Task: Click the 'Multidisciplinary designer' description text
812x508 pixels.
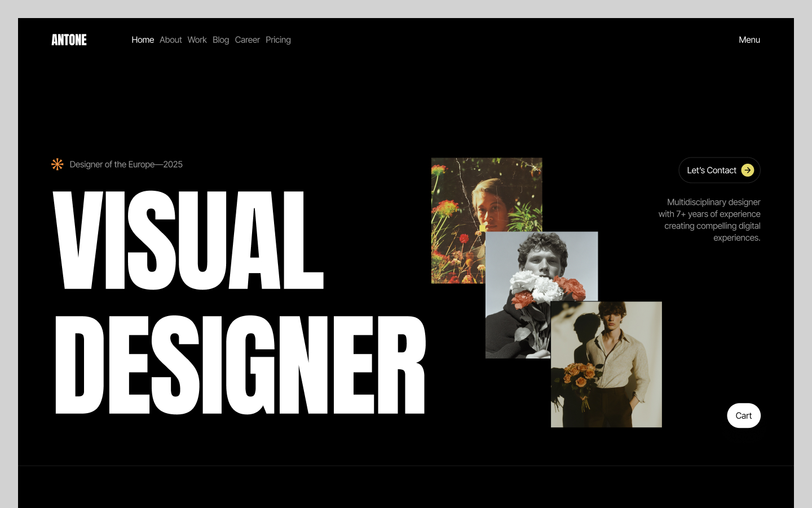Action: 709,220
